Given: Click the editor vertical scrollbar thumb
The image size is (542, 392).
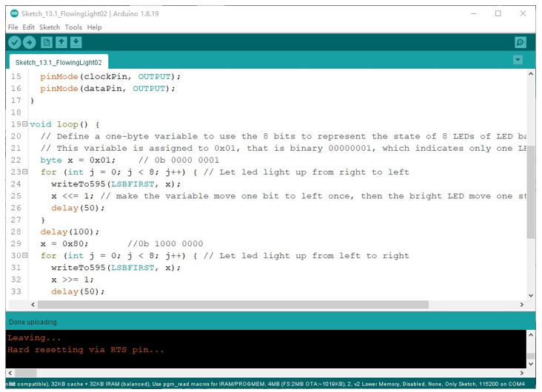Looking at the screenshot, I should (x=531, y=192).
